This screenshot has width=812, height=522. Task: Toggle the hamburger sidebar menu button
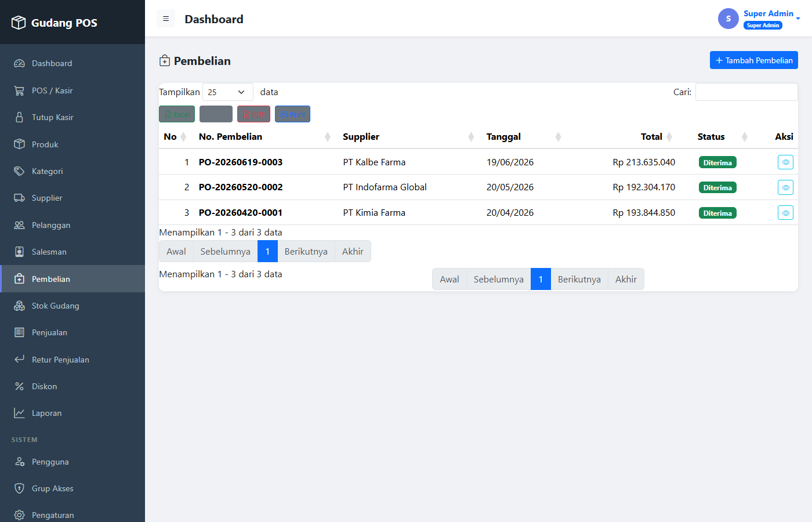click(166, 19)
